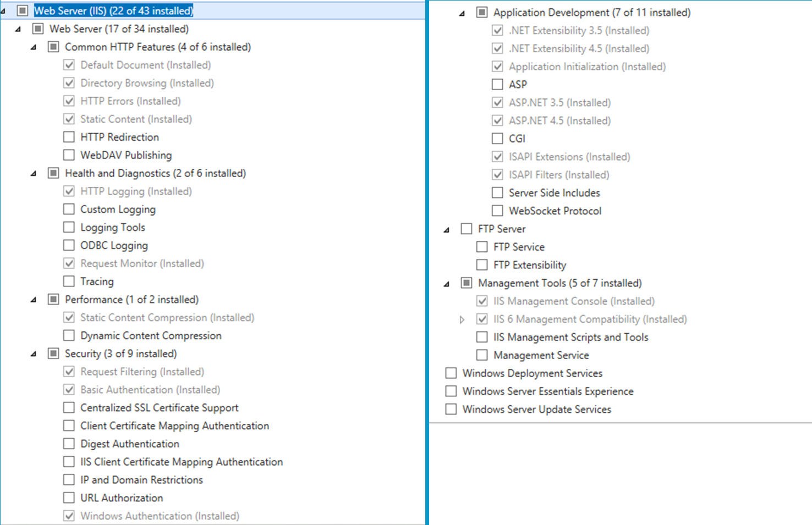Check the Tracing feature
Screen dimensions: 812x525
point(69,281)
